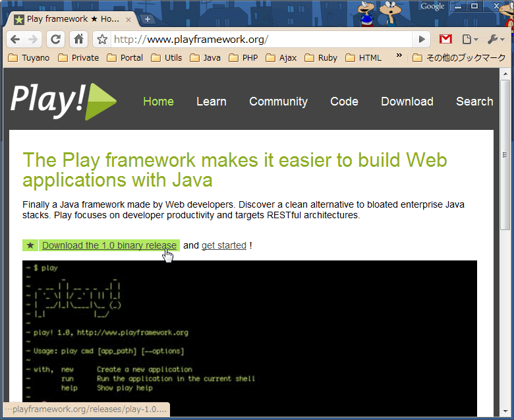The image size is (514, 420).
Task: Open the Download nav section
Action: (x=407, y=102)
